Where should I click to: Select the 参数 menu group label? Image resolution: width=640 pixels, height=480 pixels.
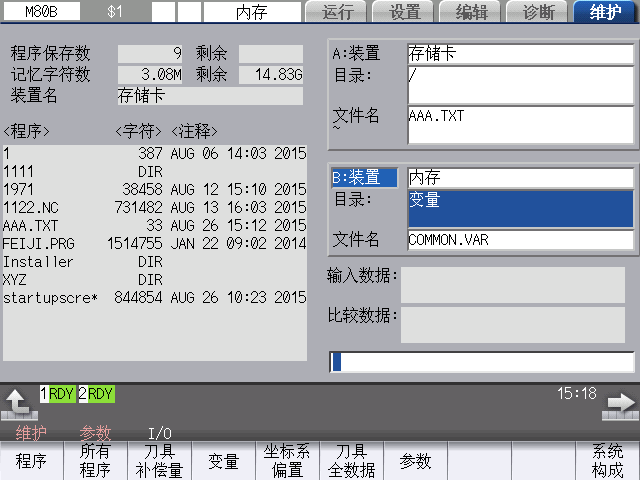pyautogui.click(x=95, y=433)
